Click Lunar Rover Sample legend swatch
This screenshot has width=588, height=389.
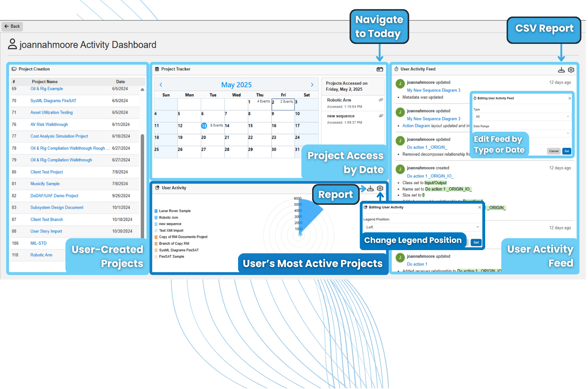click(156, 211)
